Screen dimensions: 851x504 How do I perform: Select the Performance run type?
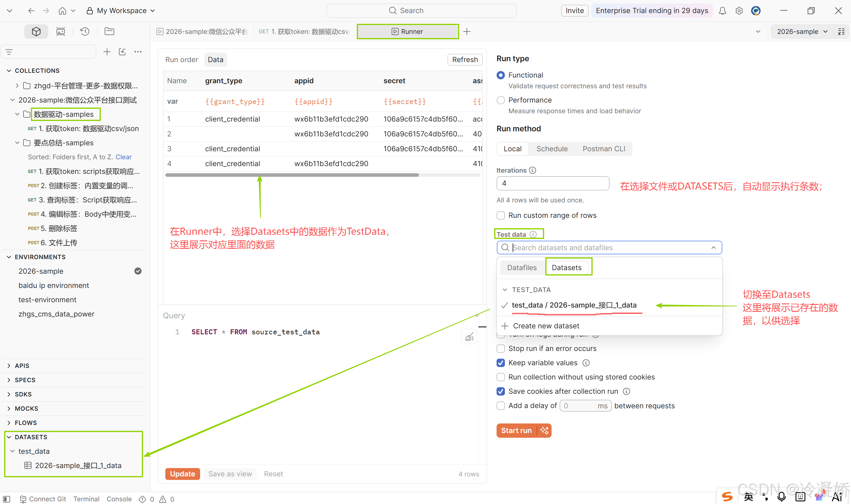click(x=501, y=100)
